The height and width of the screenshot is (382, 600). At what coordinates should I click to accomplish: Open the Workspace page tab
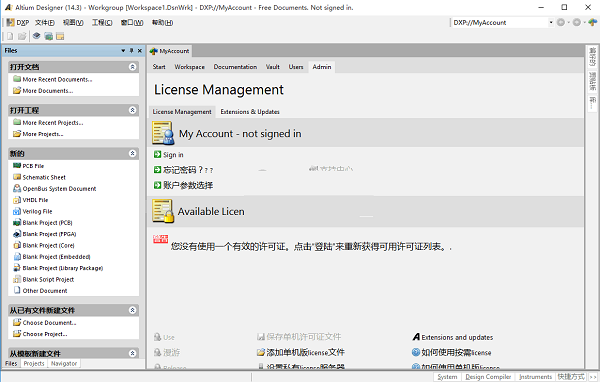coord(189,67)
